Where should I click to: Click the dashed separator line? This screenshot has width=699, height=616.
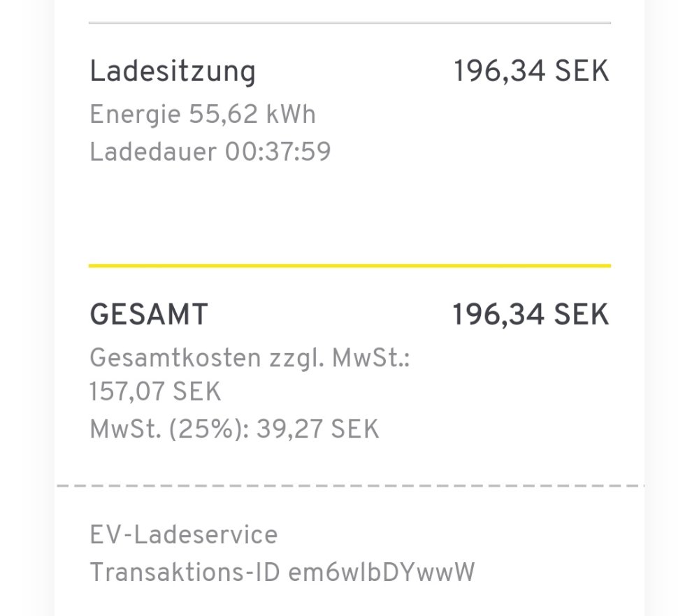click(x=350, y=485)
